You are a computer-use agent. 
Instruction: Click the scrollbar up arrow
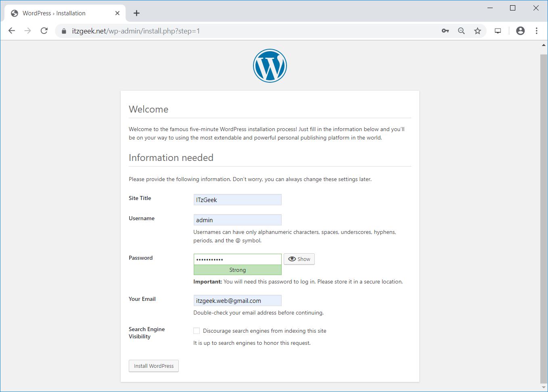(544, 45)
